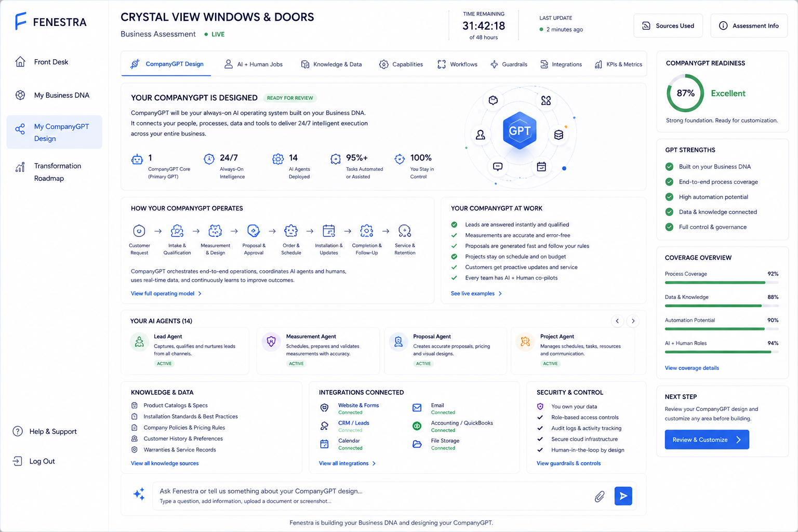This screenshot has height=532, width=798.
Task: Open 'View full operating model' link
Action: click(166, 294)
